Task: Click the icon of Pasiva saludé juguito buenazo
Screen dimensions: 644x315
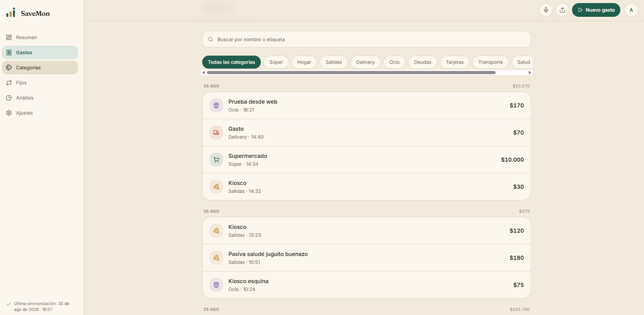Action: (x=216, y=258)
